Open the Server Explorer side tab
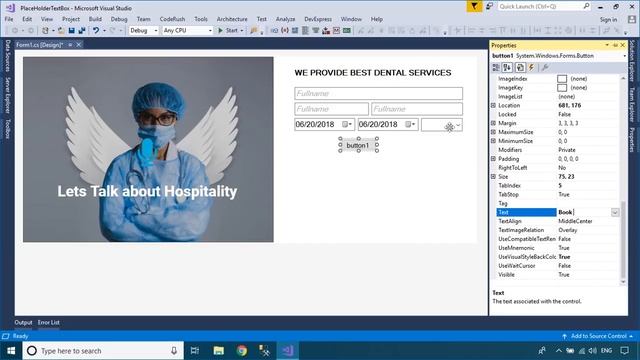 coord(7,95)
